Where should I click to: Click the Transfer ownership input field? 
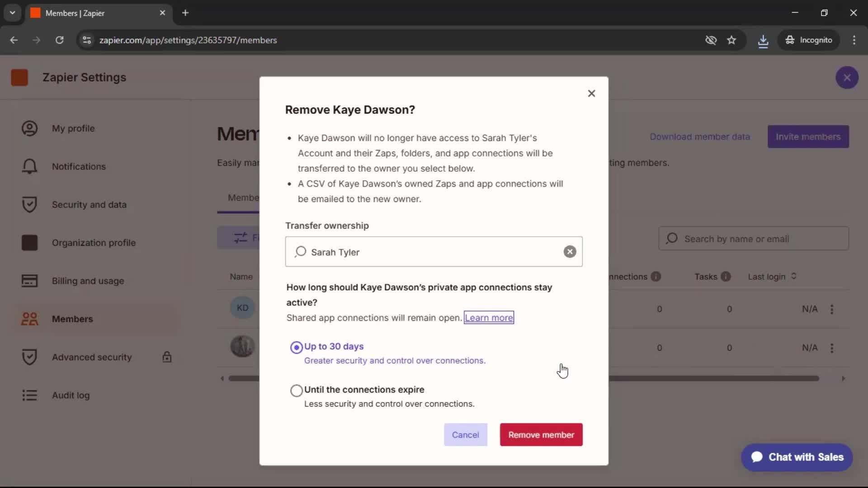point(434,252)
